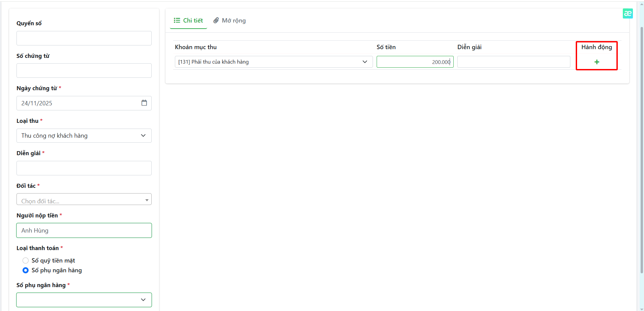Click the green plus add-row icon
This screenshot has width=644, height=311.
click(x=597, y=62)
